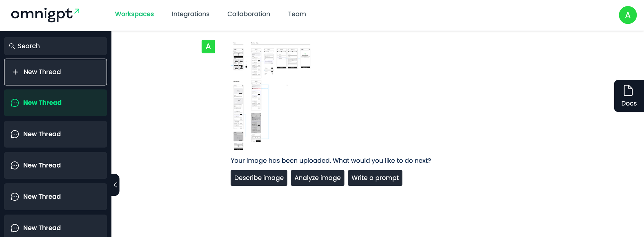Viewport: 644px width, 237px height.
Task: Start a new thread with the outlined button
Action: (55, 72)
